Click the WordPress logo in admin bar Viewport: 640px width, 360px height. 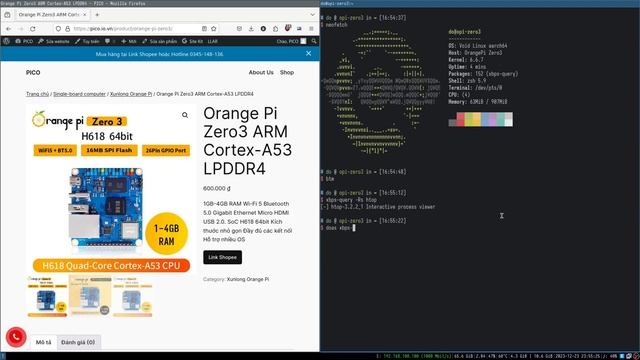coord(6,41)
